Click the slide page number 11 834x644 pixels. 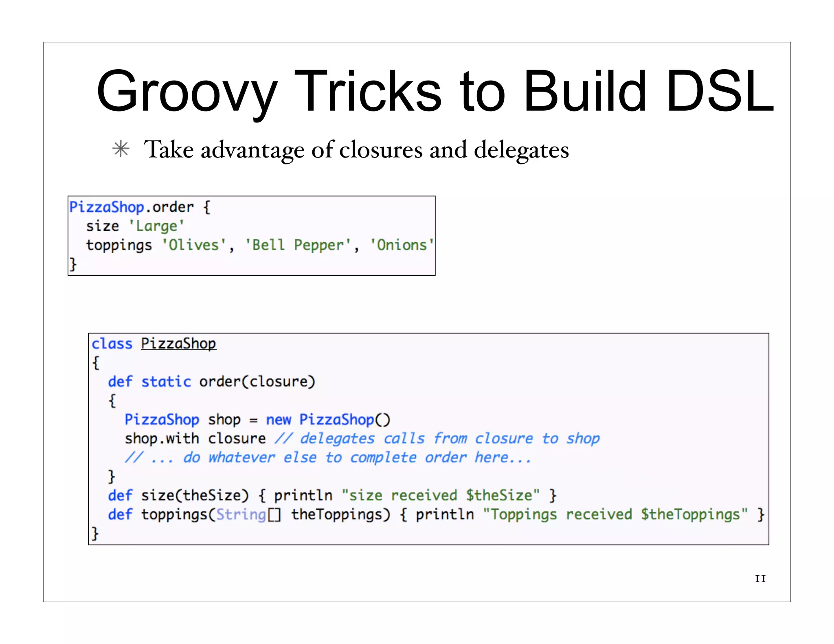(760, 578)
